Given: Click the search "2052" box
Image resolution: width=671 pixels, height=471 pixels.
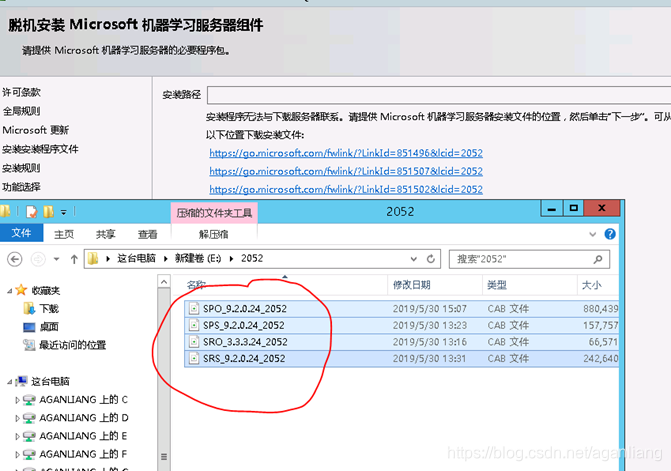Looking at the screenshot, I should click(x=529, y=259).
